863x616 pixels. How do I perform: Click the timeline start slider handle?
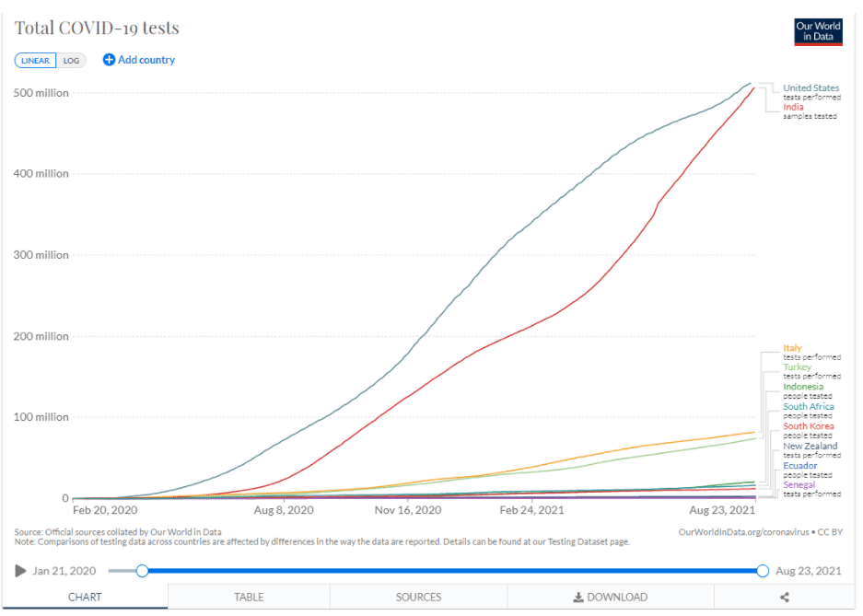click(142, 571)
